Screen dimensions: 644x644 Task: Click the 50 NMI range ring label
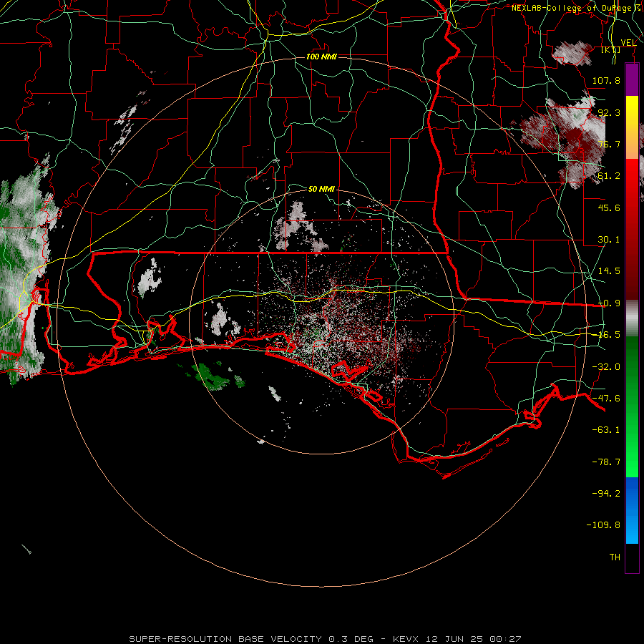pyautogui.click(x=321, y=189)
